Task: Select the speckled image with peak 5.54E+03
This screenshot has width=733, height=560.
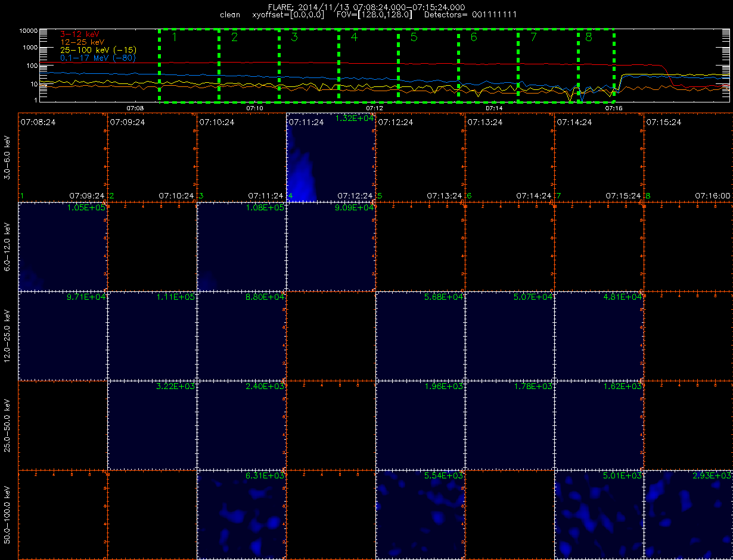Action: pyautogui.click(x=420, y=515)
